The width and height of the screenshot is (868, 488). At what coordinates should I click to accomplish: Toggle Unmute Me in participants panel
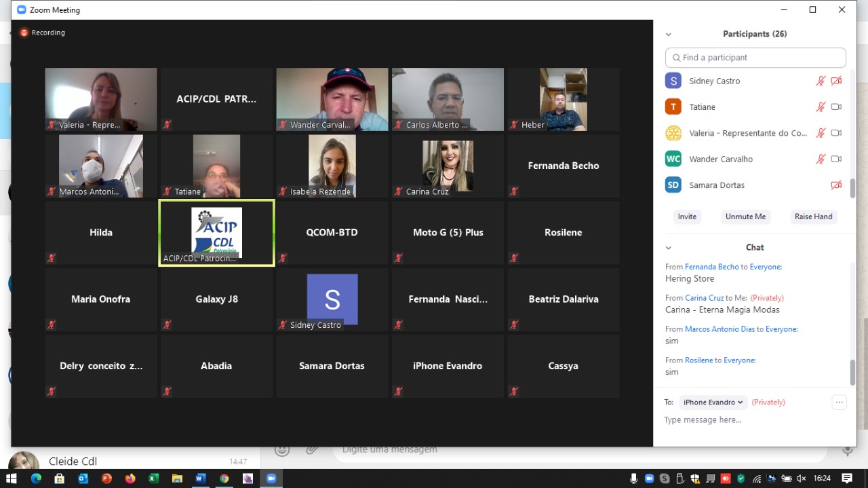(x=745, y=217)
